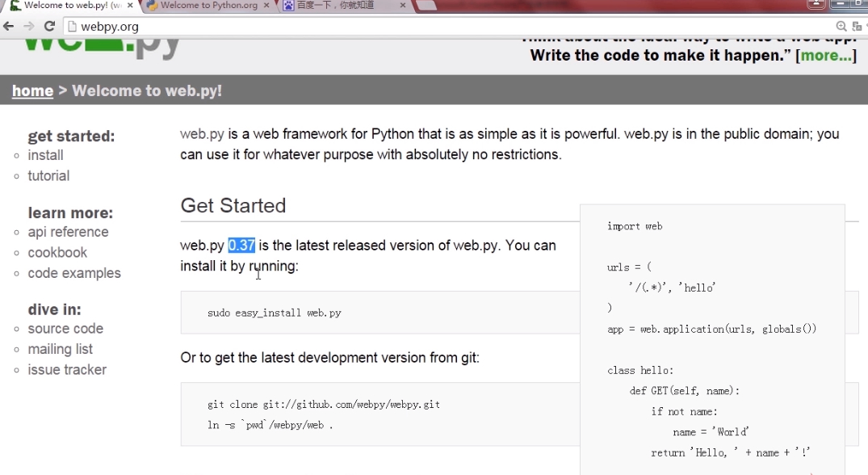The height and width of the screenshot is (475, 868).
Task: Close the Welcome to Python.org tab
Action: coord(266,5)
